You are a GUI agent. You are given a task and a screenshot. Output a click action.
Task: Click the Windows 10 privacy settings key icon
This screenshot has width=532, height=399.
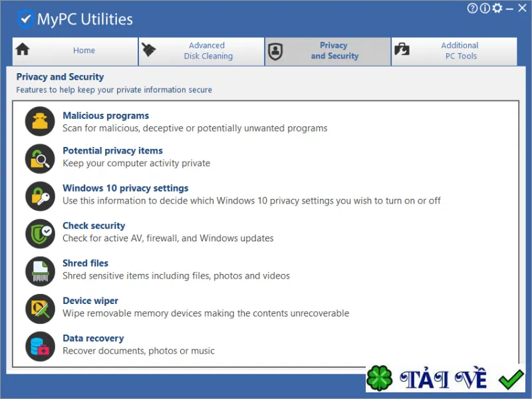(x=40, y=196)
